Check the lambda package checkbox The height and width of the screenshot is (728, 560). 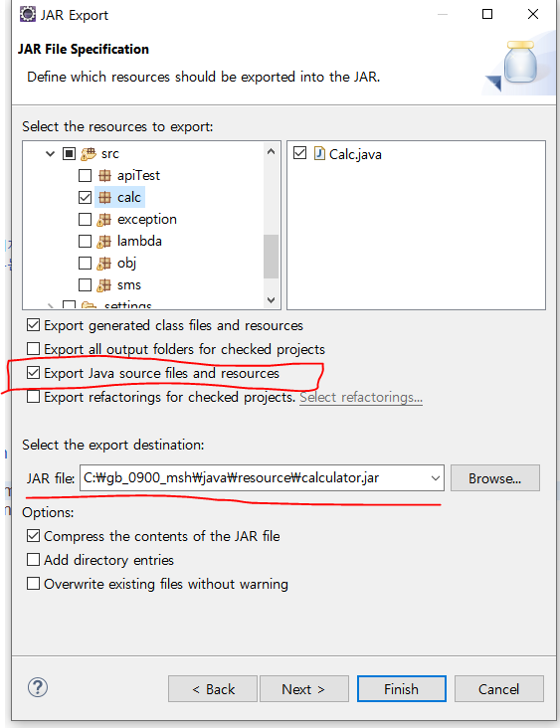point(85,241)
